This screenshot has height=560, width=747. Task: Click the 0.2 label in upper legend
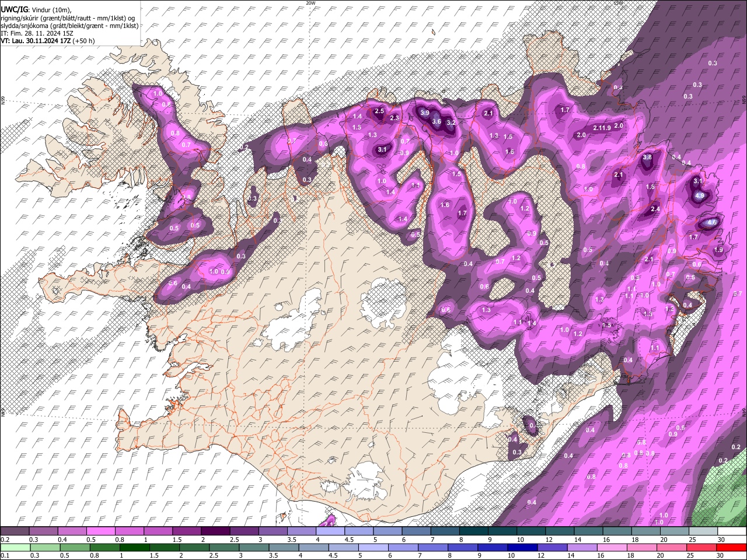pos(5,539)
